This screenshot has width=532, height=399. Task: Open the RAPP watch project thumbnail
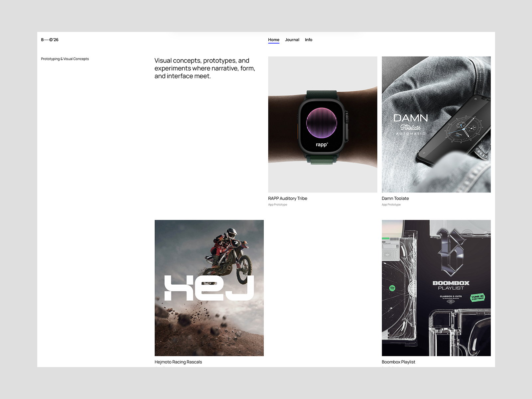click(323, 124)
